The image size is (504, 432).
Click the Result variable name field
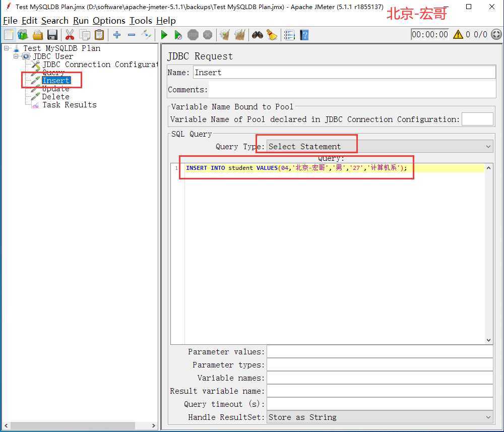[x=380, y=391]
